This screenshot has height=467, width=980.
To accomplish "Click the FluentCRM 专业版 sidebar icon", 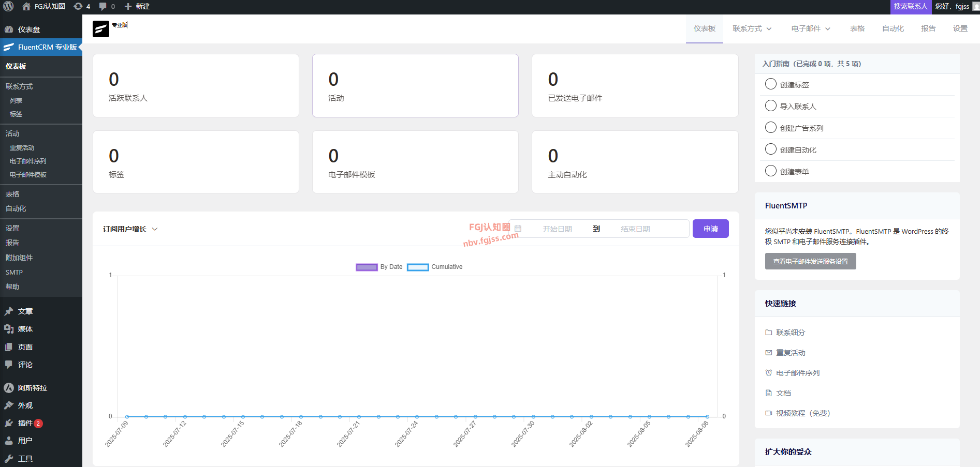I will [9, 47].
